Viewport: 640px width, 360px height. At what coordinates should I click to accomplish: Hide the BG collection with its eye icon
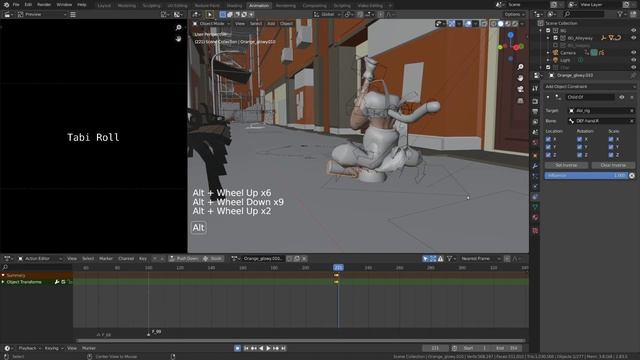point(633,31)
